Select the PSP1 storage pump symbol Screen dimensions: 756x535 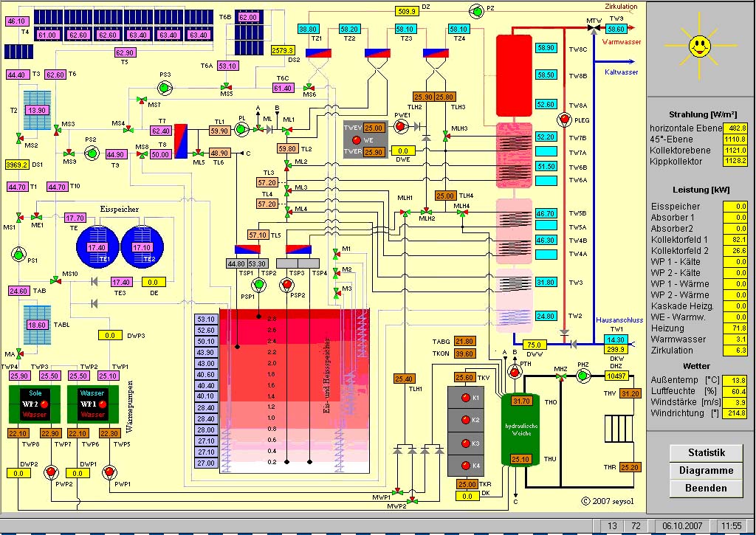pyautogui.click(x=258, y=285)
